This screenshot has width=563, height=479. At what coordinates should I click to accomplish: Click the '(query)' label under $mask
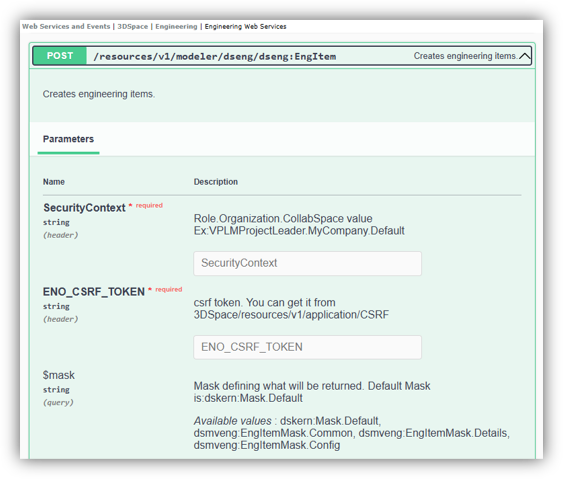(x=58, y=403)
